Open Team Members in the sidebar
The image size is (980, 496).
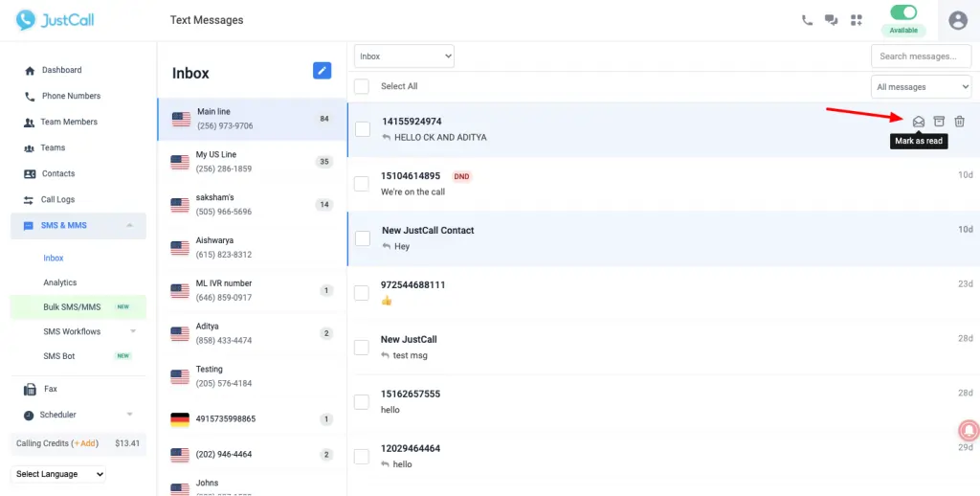(x=69, y=122)
